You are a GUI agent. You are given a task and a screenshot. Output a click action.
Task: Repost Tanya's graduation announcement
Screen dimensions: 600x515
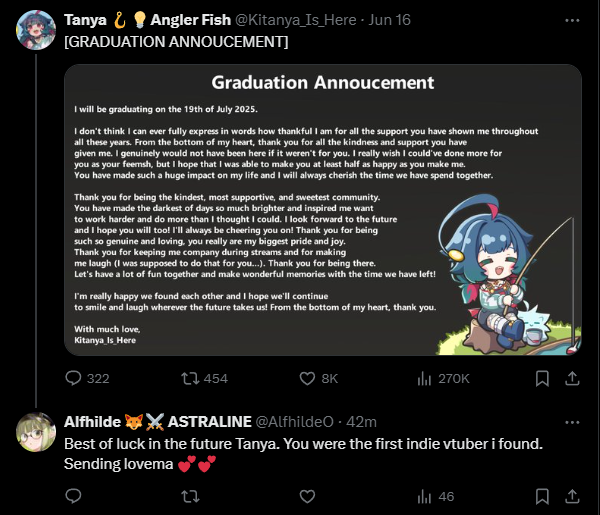click(x=187, y=378)
